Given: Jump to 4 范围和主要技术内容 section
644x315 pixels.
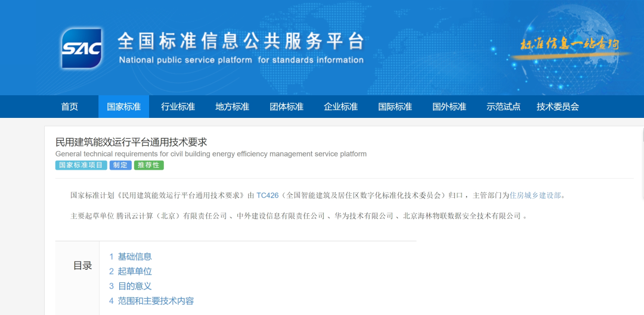Looking at the screenshot, I should click(151, 301).
